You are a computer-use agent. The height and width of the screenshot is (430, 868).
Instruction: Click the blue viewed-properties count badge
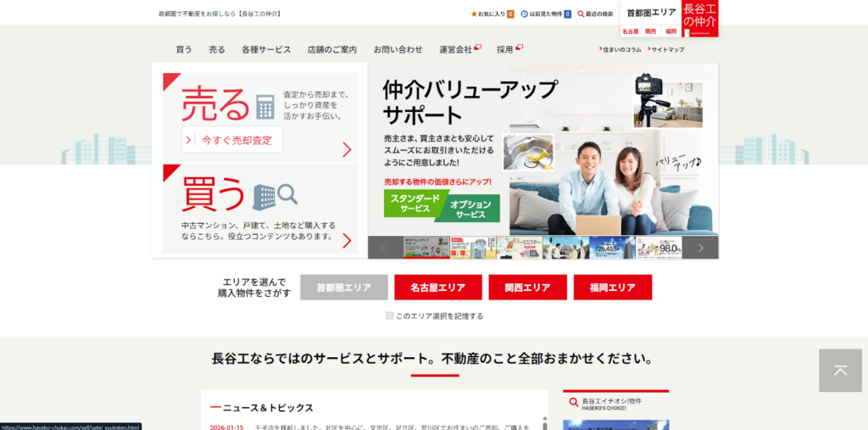click(x=567, y=14)
